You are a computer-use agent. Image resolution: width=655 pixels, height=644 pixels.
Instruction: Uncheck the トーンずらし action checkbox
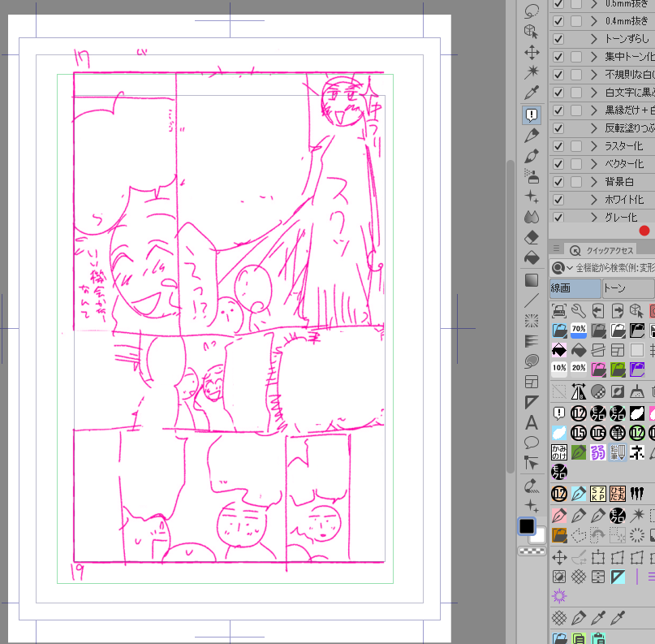pos(558,39)
